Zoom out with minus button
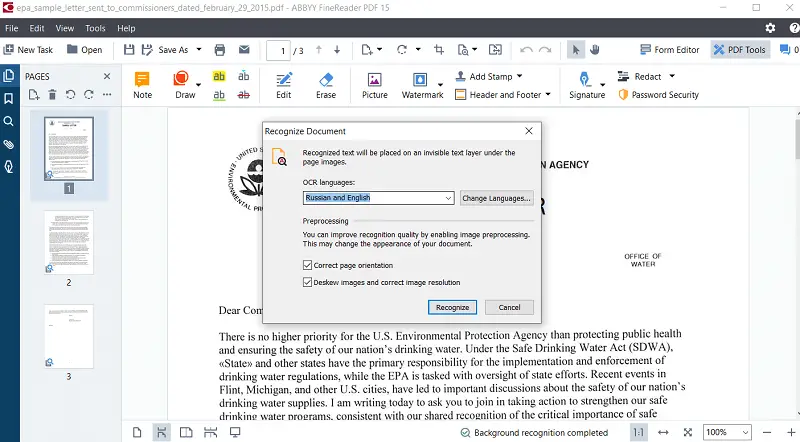Screen dimensions: 800x442 pyautogui.click(x=767, y=432)
